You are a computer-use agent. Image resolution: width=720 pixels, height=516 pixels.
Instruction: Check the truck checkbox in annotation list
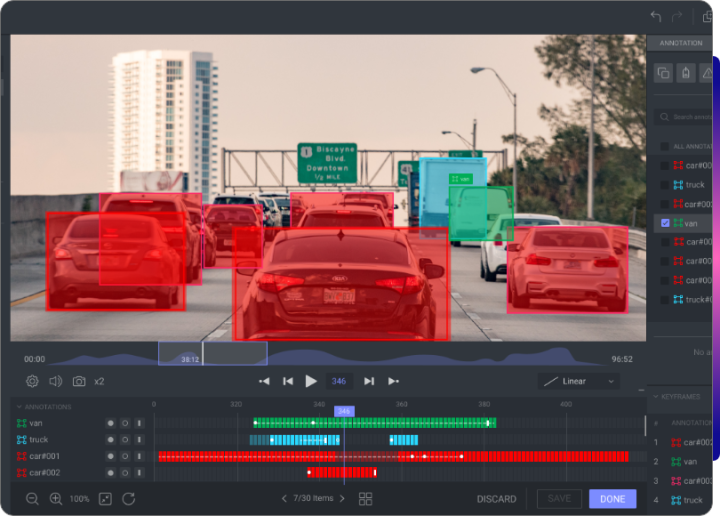pyautogui.click(x=664, y=185)
